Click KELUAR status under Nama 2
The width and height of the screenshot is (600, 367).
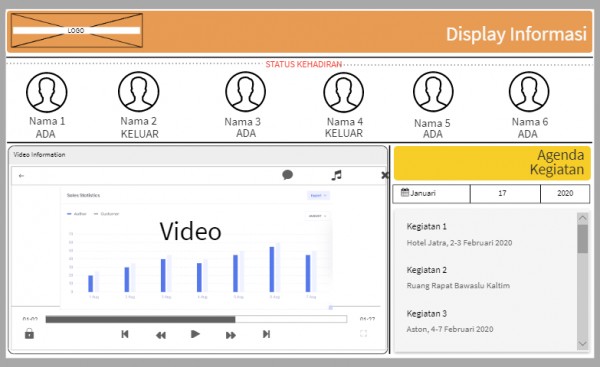pyautogui.click(x=140, y=134)
